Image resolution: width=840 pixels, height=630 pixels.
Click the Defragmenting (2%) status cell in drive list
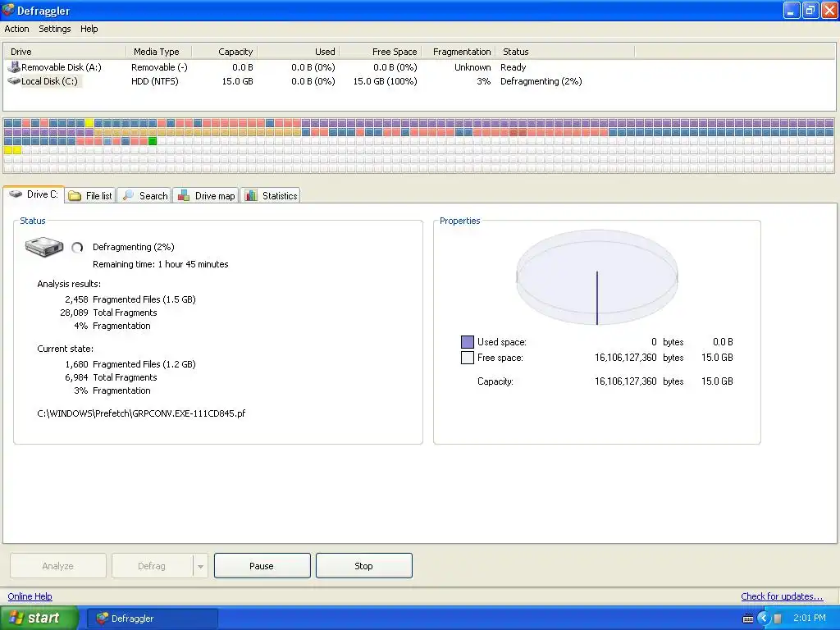541,81
